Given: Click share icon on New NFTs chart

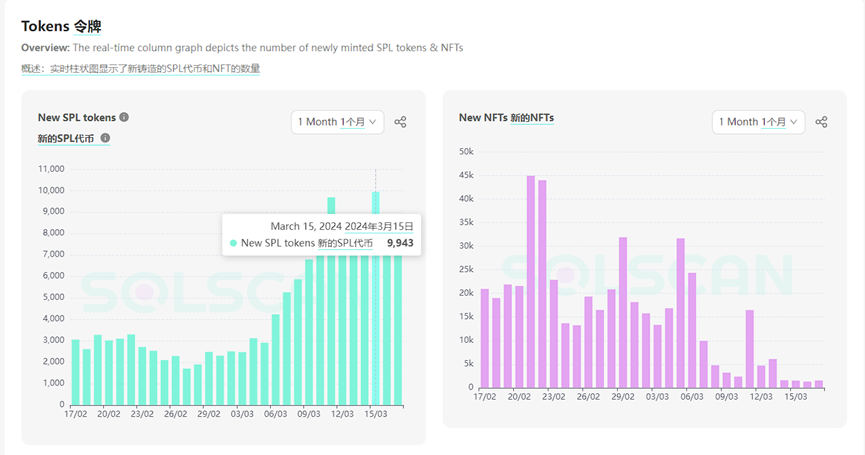Looking at the screenshot, I should [821, 122].
